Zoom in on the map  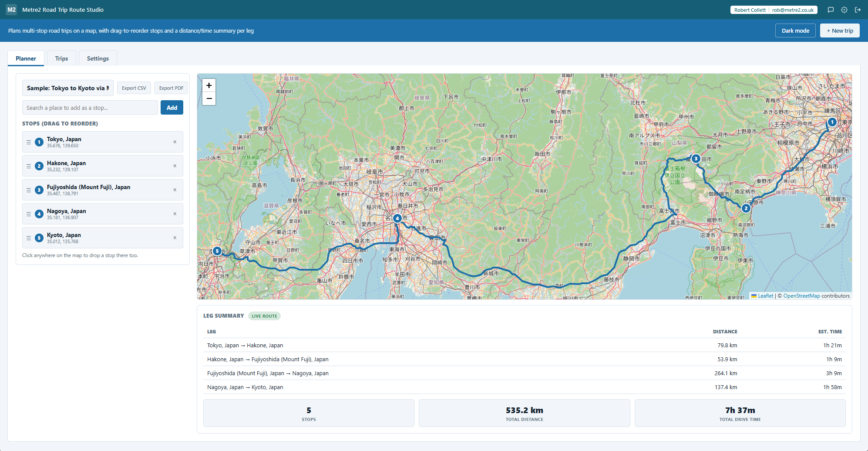click(x=209, y=85)
